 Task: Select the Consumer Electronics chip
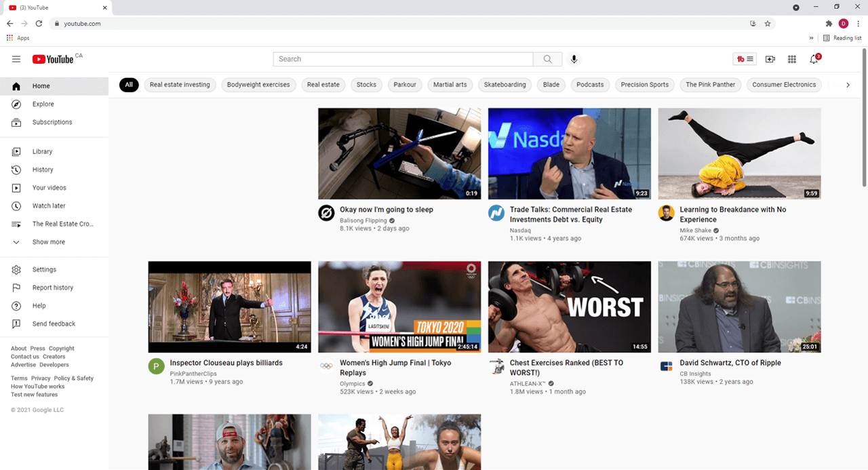pyautogui.click(x=785, y=85)
